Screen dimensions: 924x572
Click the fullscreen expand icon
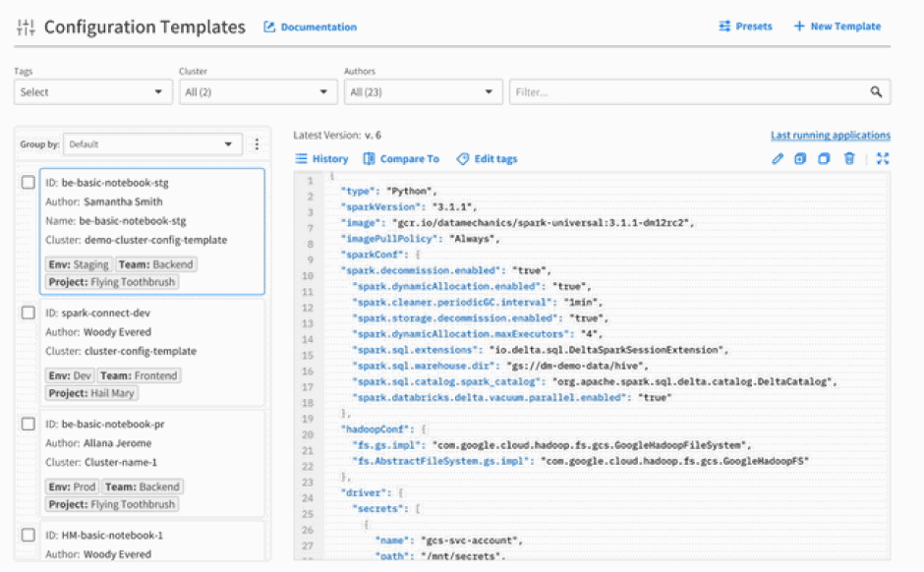882,158
